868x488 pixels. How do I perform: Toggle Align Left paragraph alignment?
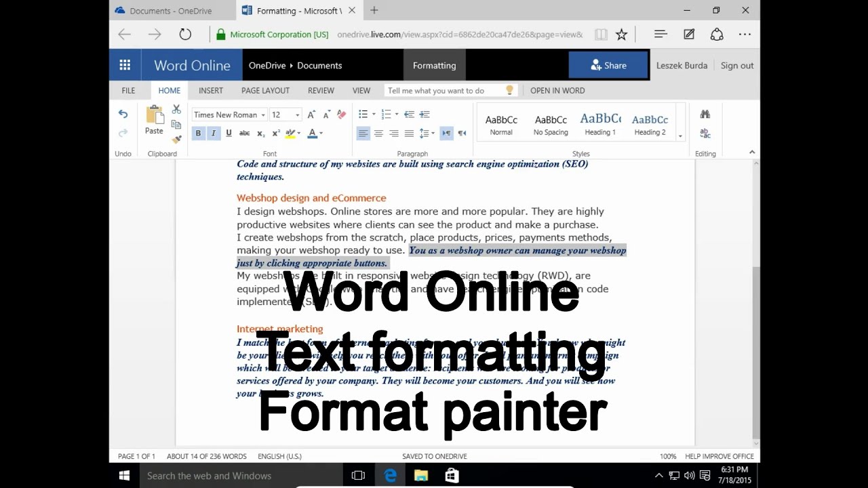pos(363,134)
